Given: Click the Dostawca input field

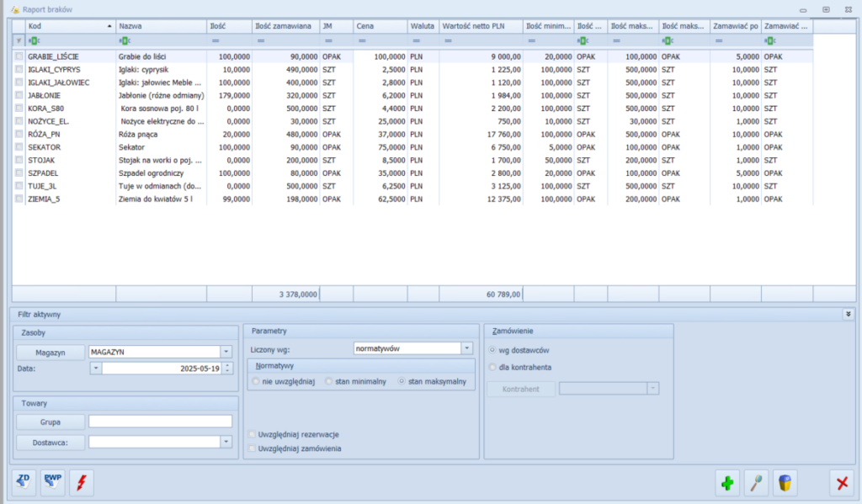Looking at the screenshot, I should pos(155,442).
